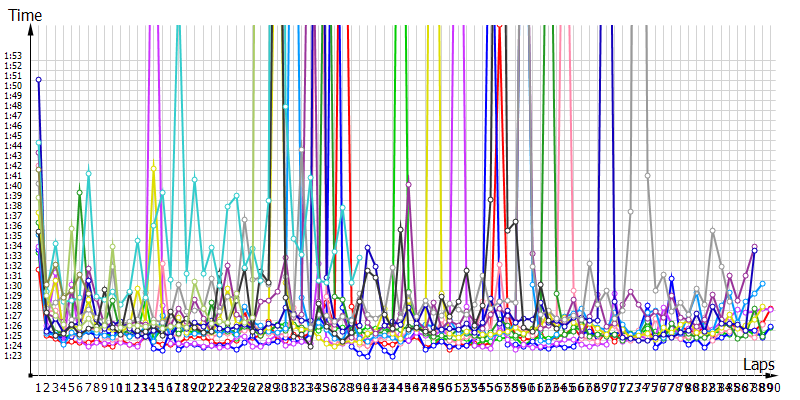Click the gray data point peak at 1:35 near lap 83
This screenshot has height=400, width=800.
pos(713,230)
